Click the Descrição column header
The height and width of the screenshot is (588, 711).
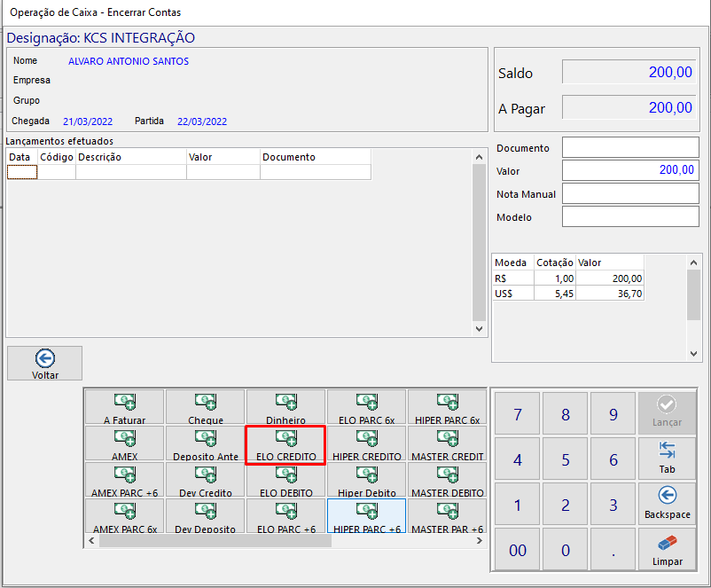[131, 157]
